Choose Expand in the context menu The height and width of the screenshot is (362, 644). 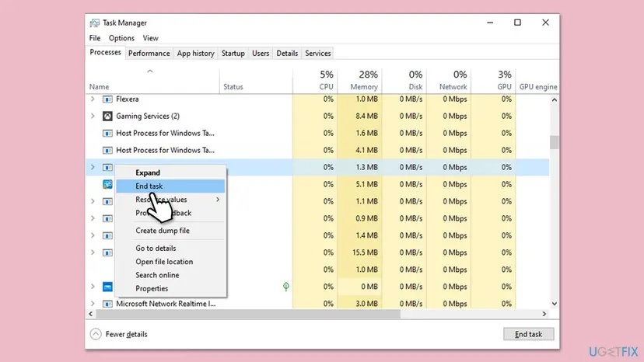point(170,172)
